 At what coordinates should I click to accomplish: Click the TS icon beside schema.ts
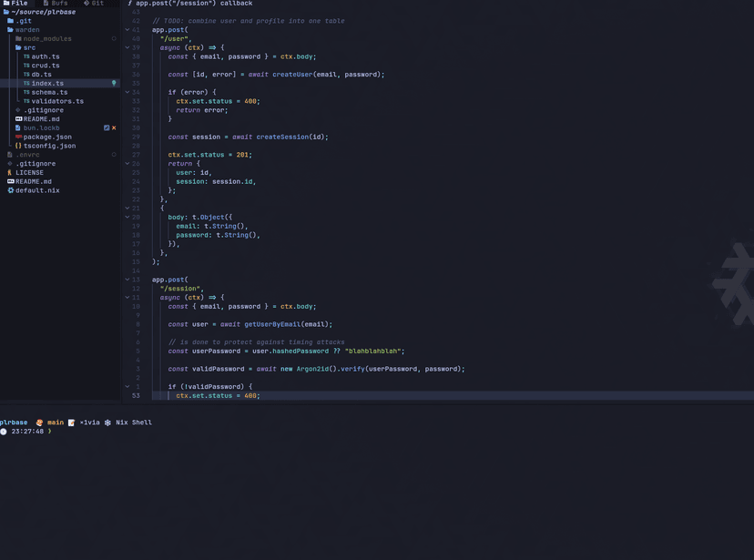(x=26, y=92)
